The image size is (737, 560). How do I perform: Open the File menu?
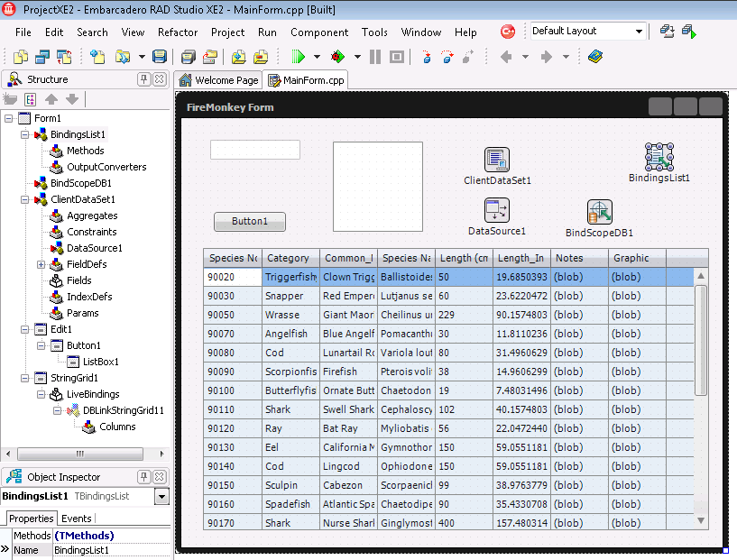(x=23, y=32)
